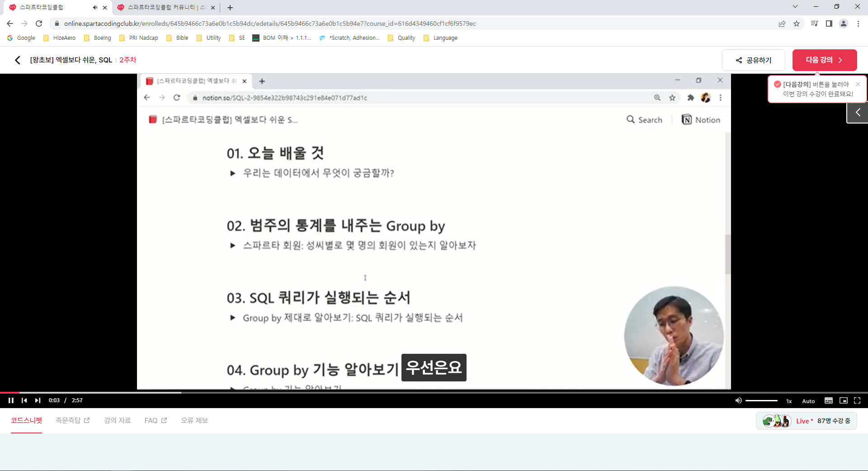Mute audio on the 스파르타코딩클럽 tab
The width and height of the screenshot is (868, 471).
pyautogui.click(x=94, y=7)
